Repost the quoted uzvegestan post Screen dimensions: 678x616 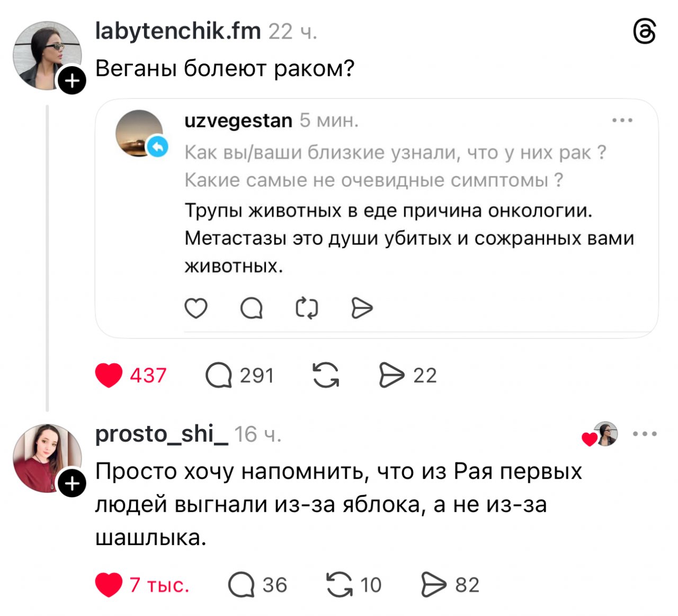(x=307, y=308)
